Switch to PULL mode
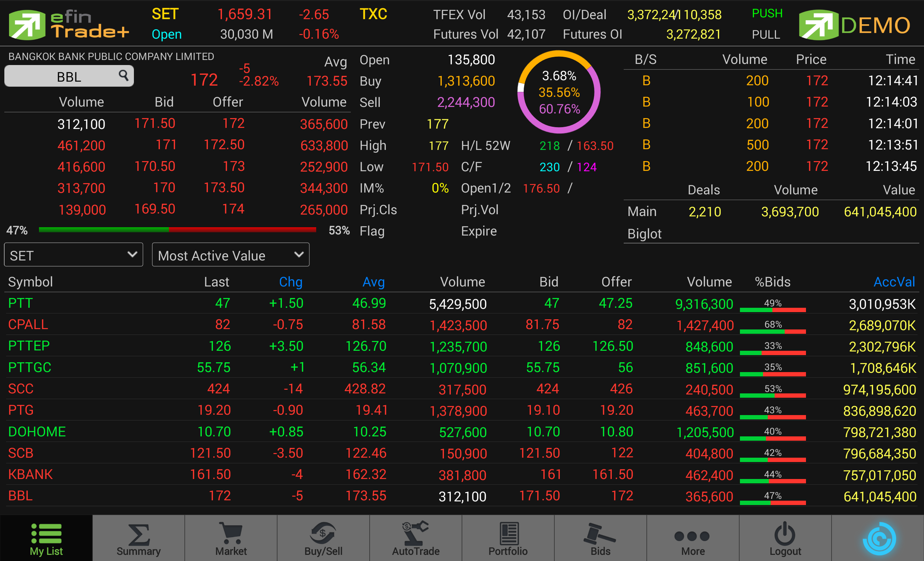 (x=766, y=35)
